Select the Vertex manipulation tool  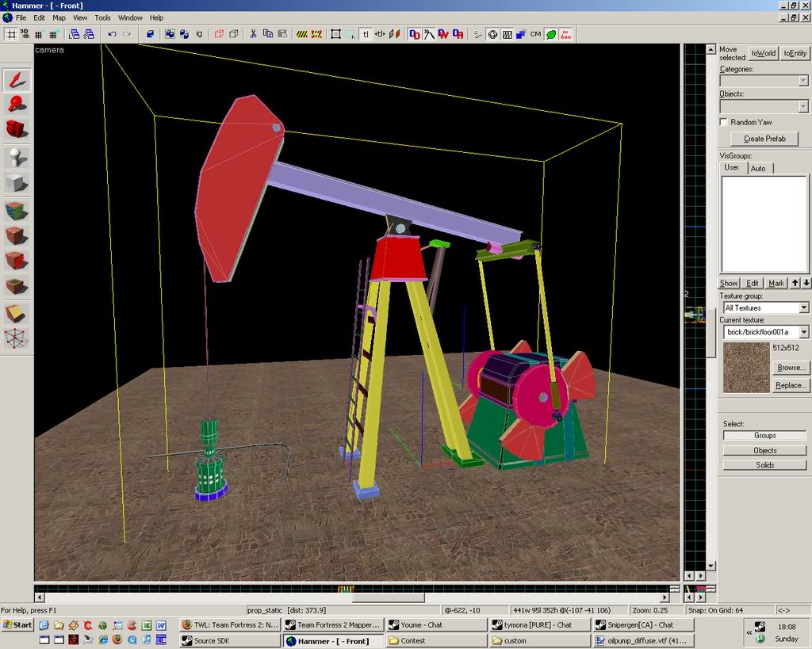(x=17, y=339)
